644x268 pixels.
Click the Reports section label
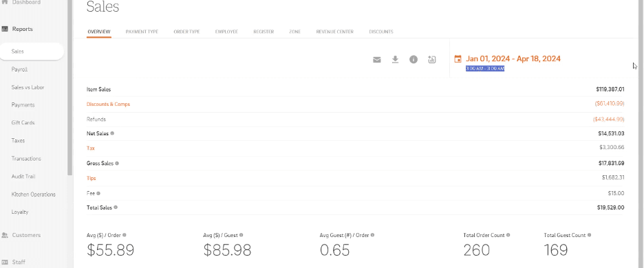point(23,29)
